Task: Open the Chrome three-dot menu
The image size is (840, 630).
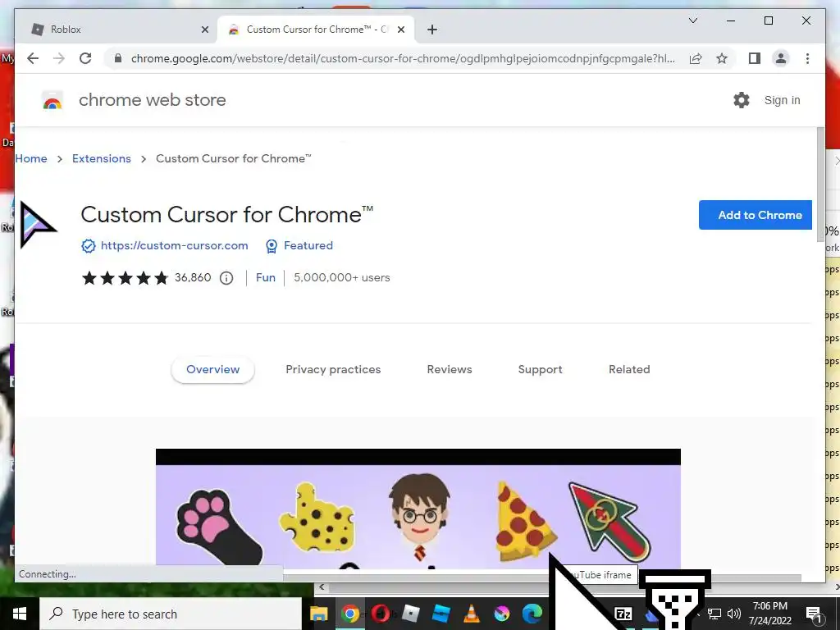Action: [x=807, y=58]
